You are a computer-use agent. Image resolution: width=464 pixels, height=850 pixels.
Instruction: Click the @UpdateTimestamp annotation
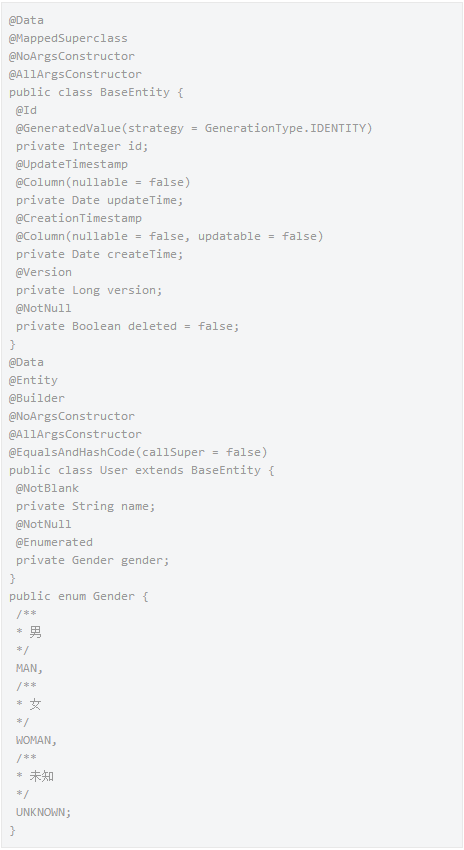coord(72,164)
